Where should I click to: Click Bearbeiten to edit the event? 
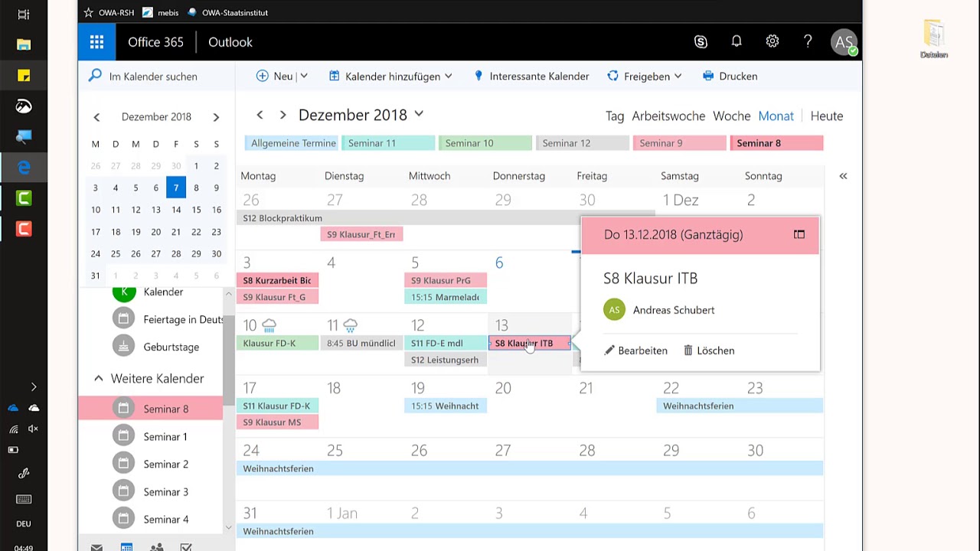click(x=635, y=350)
